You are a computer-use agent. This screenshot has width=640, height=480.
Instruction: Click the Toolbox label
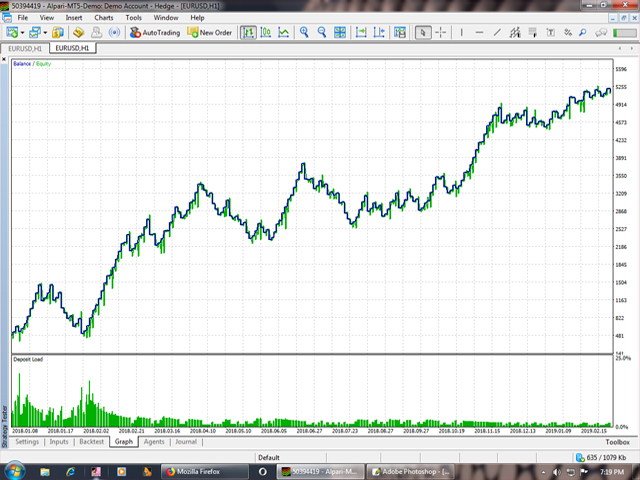(618, 442)
